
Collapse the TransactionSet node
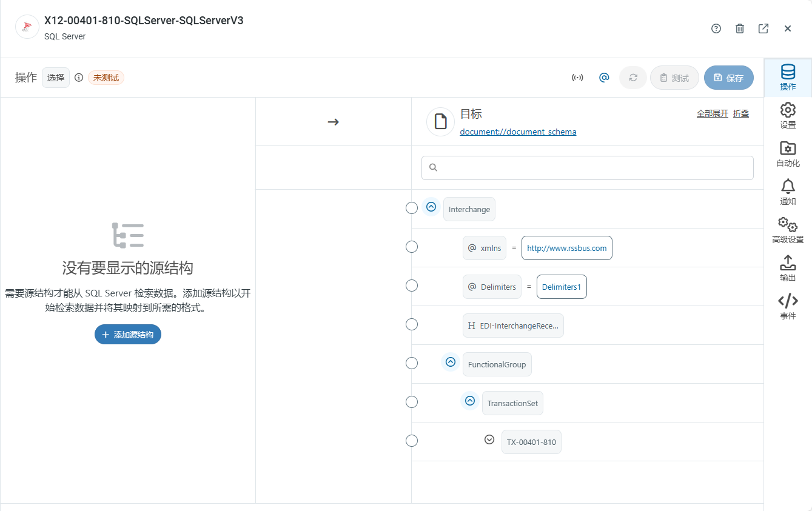point(470,401)
